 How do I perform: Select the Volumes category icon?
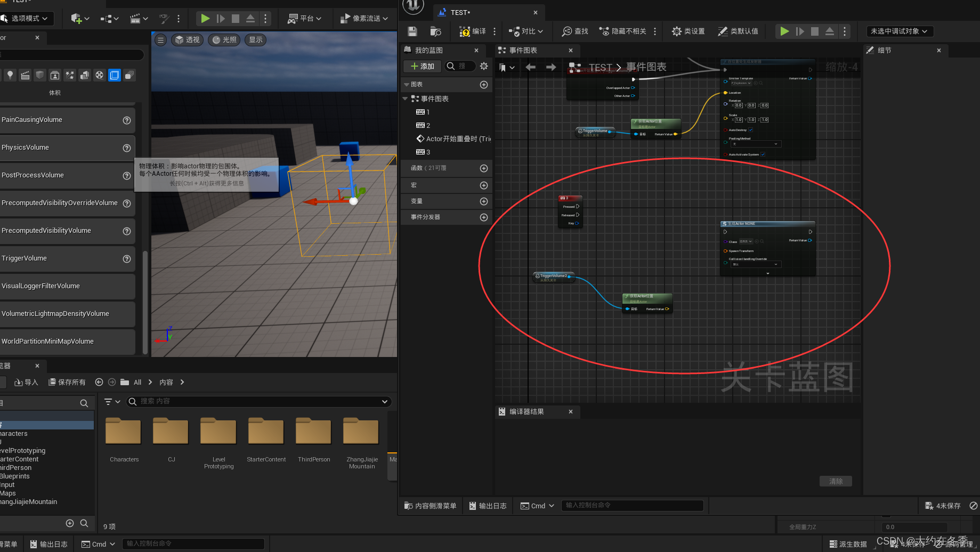[115, 75]
